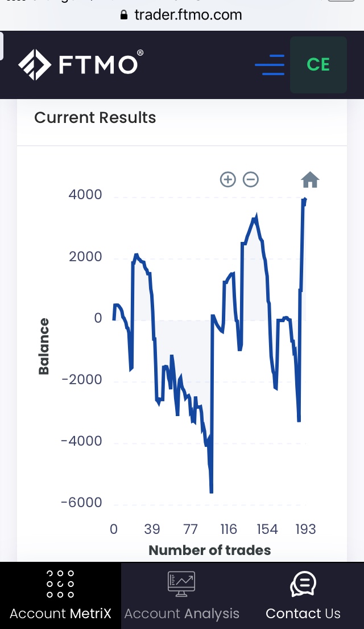Zoom in on the balance chart
The width and height of the screenshot is (364, 629).
(x=227, y=180)
